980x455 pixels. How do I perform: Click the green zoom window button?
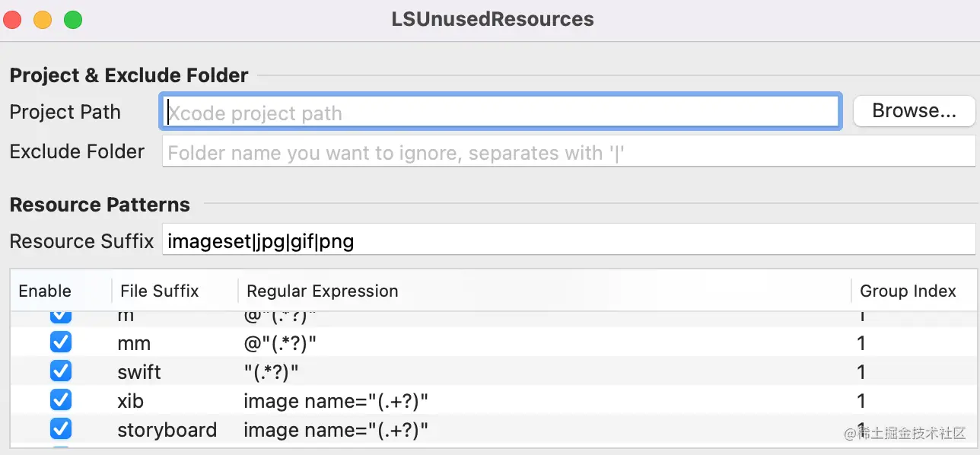(72, 20)
